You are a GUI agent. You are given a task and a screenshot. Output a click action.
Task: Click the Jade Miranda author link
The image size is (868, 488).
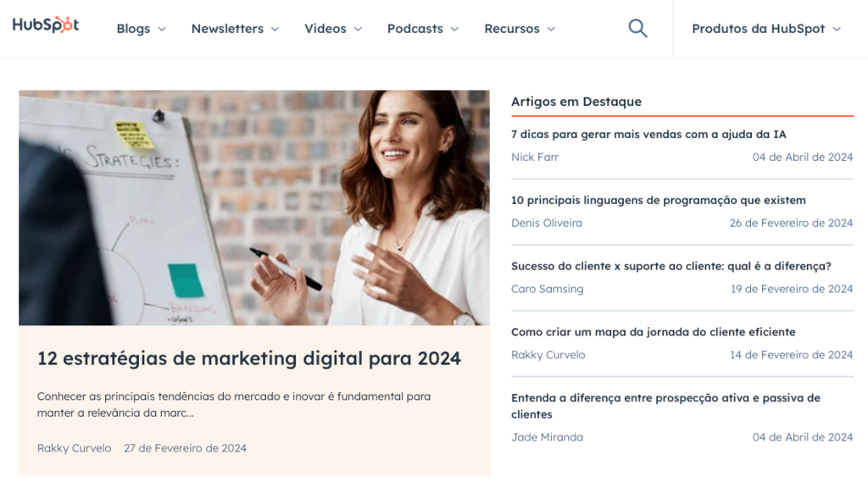[x=547, y=437]
